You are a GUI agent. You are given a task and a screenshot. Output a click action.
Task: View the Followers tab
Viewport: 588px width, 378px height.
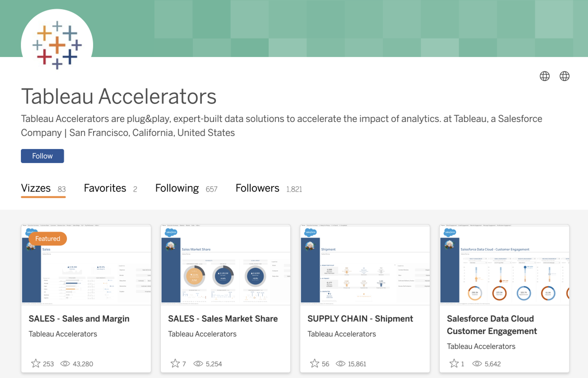tap(258, 188)
